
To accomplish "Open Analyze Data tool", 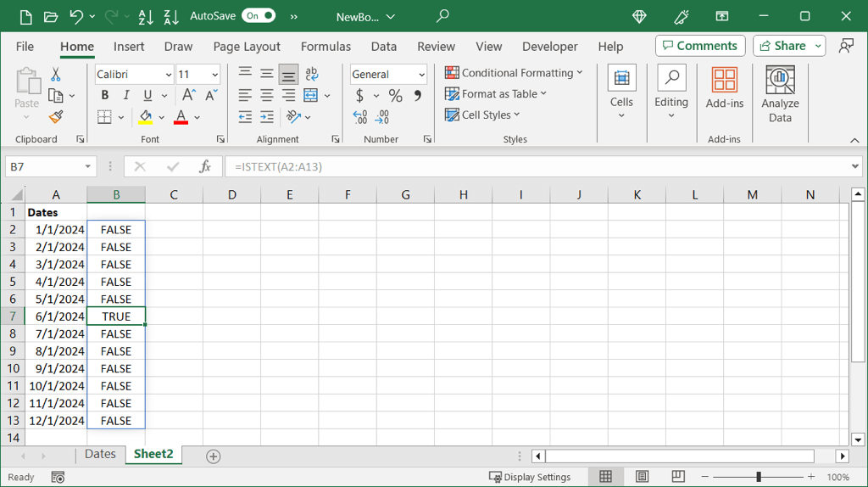I will [780, 94].
